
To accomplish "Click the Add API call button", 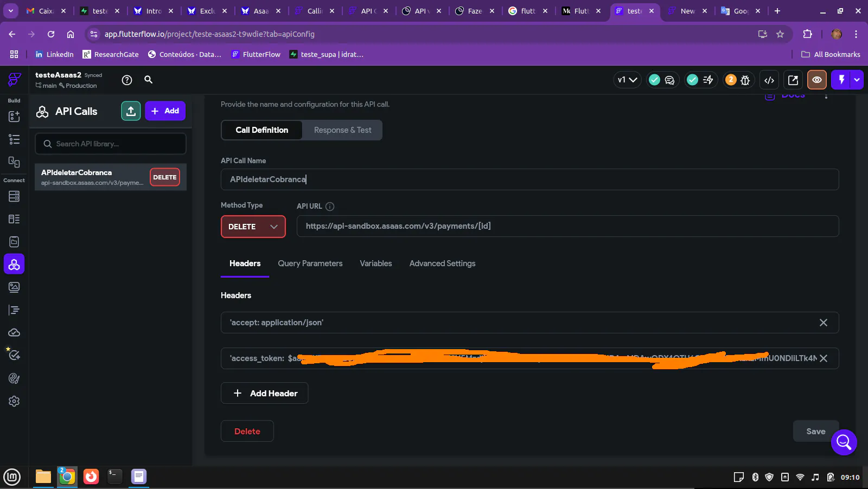I will [165, 111].
